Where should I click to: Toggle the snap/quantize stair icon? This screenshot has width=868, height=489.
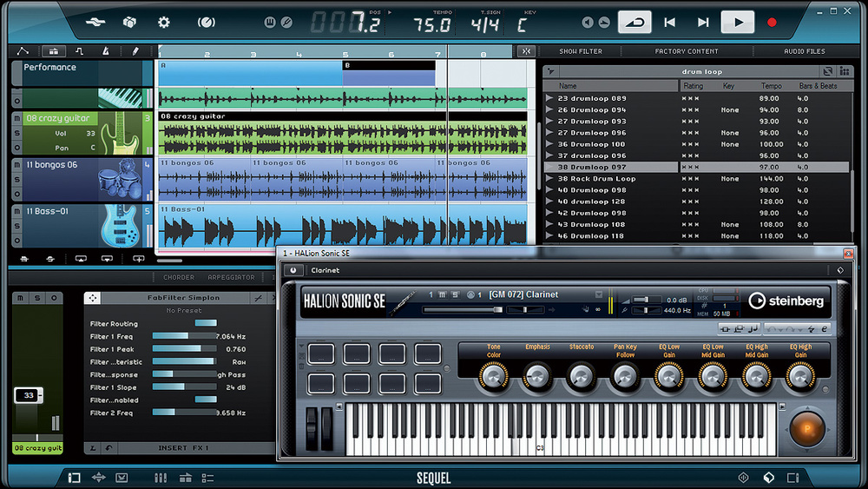tap(79, 51)
